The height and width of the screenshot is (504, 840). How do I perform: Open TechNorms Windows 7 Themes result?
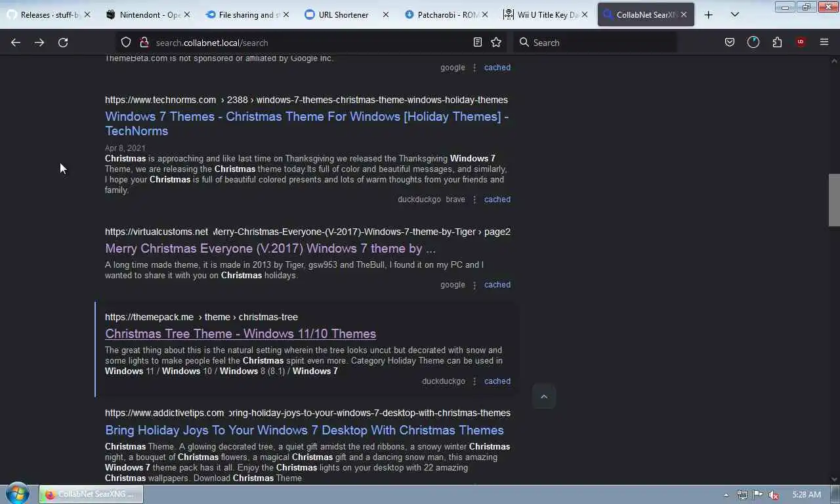click(306, 123)
